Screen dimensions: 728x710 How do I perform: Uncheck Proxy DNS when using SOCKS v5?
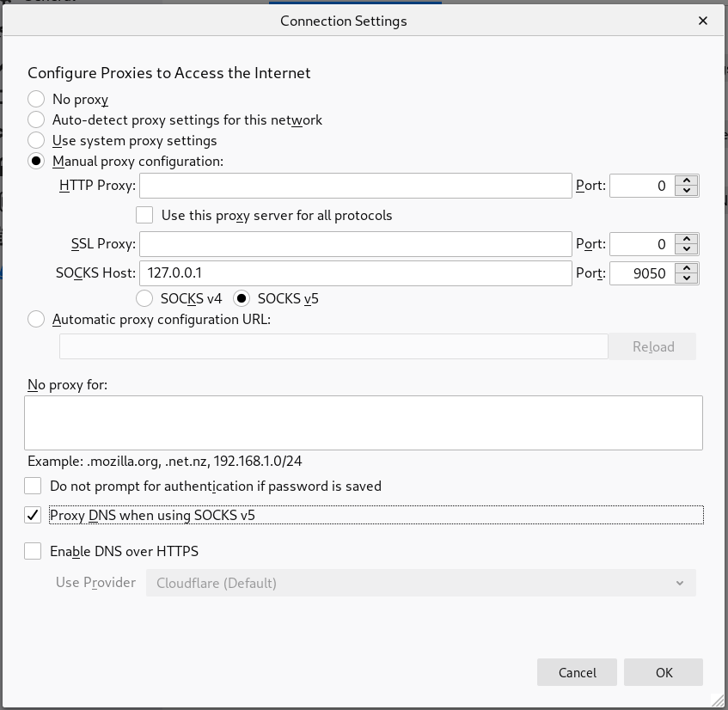point(33,516)
